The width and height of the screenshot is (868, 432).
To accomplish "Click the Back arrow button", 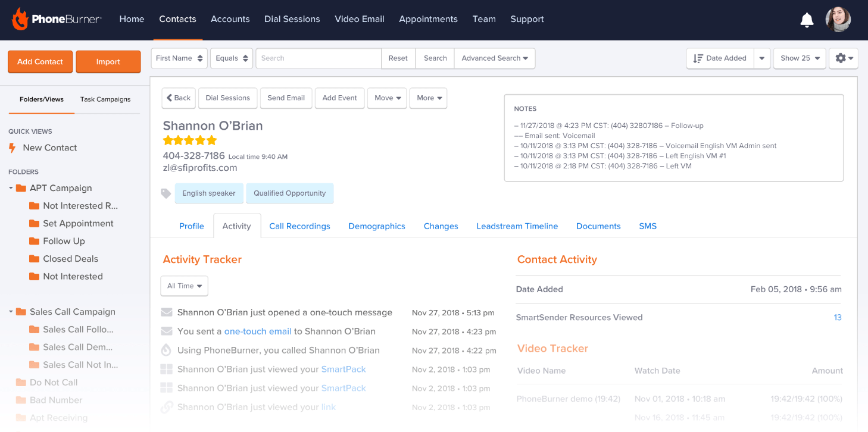I will [179, 98].
